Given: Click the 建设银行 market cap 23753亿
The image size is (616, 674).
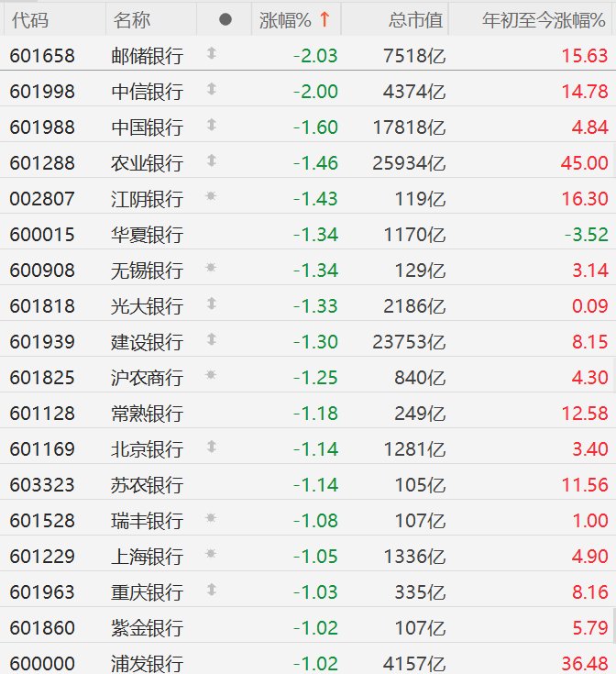Looking at the screenshot, I should (409, 342).
